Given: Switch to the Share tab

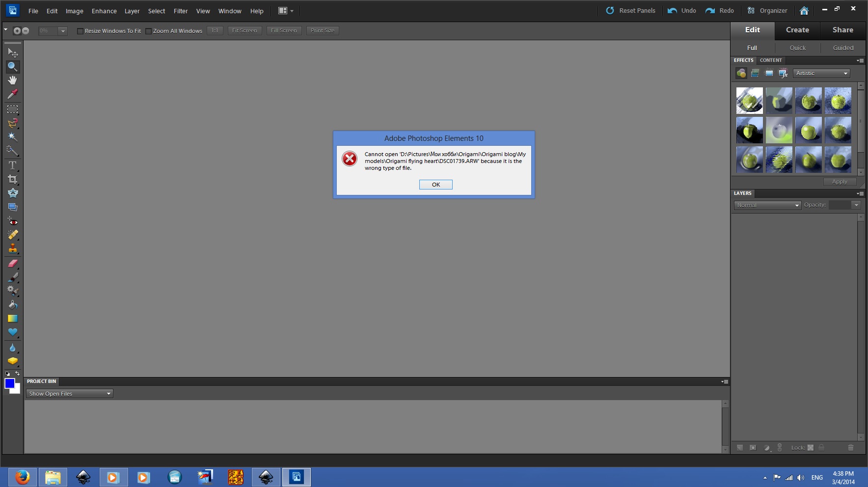Looking at the screenshot, I should 842,30.
